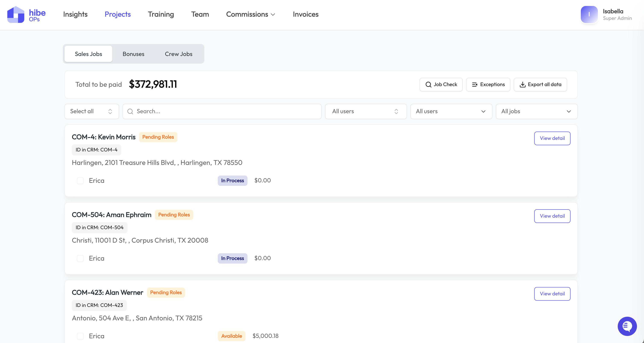
Task: Click the In Process status for COM-504
Action: coord(233,258)
